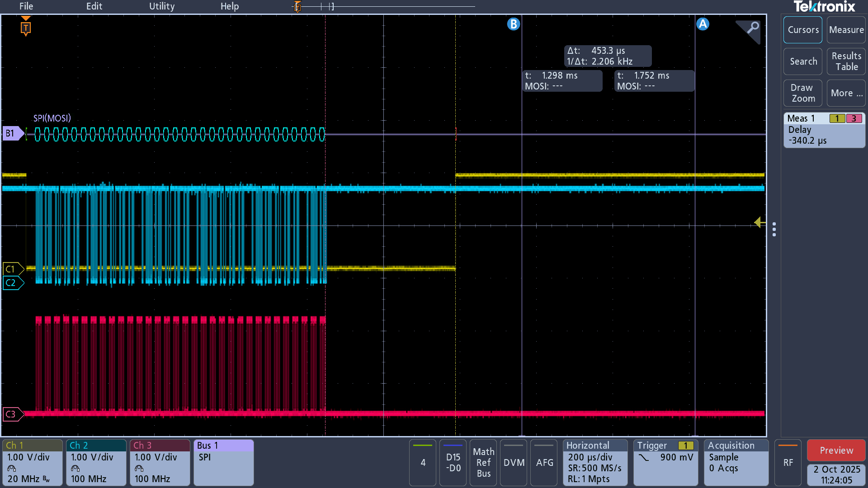Click the B1 bus waveform handle
868x488 pixels.
13,134
